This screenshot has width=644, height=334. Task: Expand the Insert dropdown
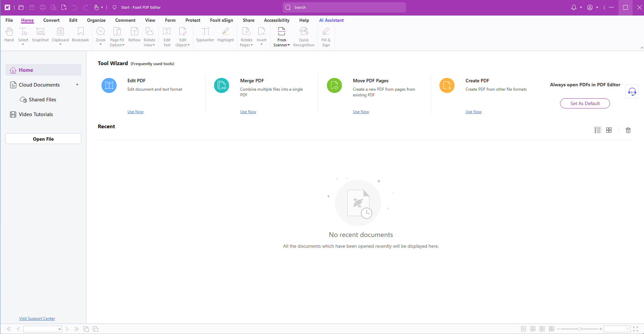pyautogui.click(x=261, y=44)
